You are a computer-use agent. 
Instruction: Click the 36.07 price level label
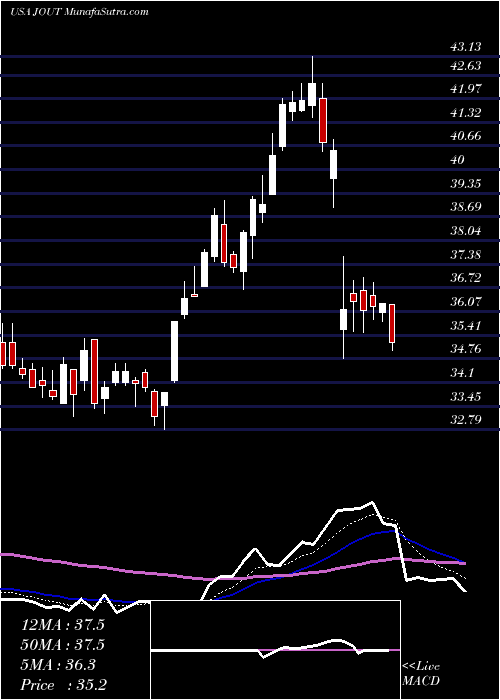(x=465, y=301)
